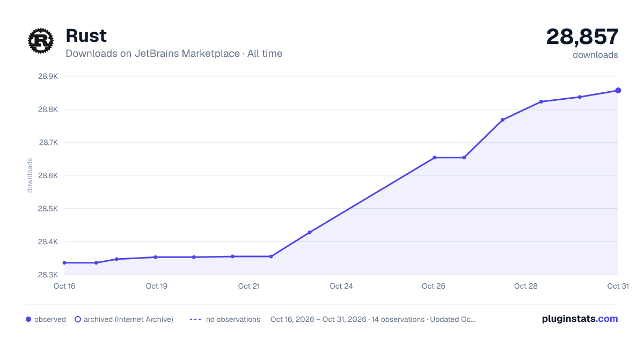Click the 'Oct 31' x-axis label

pyautogui.click(x=618, y=286)
